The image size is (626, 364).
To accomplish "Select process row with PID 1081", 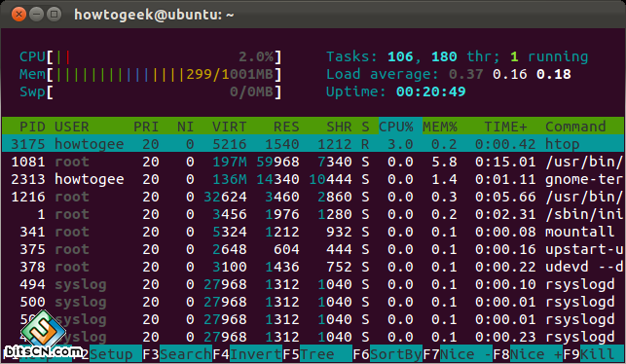I will [313, 162].
